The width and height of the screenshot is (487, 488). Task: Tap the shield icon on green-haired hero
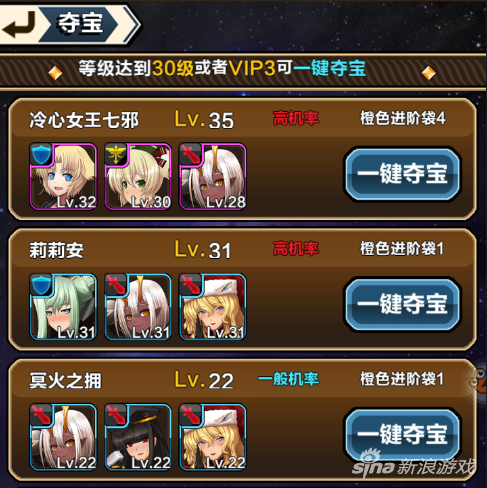(x=41, y=284)
